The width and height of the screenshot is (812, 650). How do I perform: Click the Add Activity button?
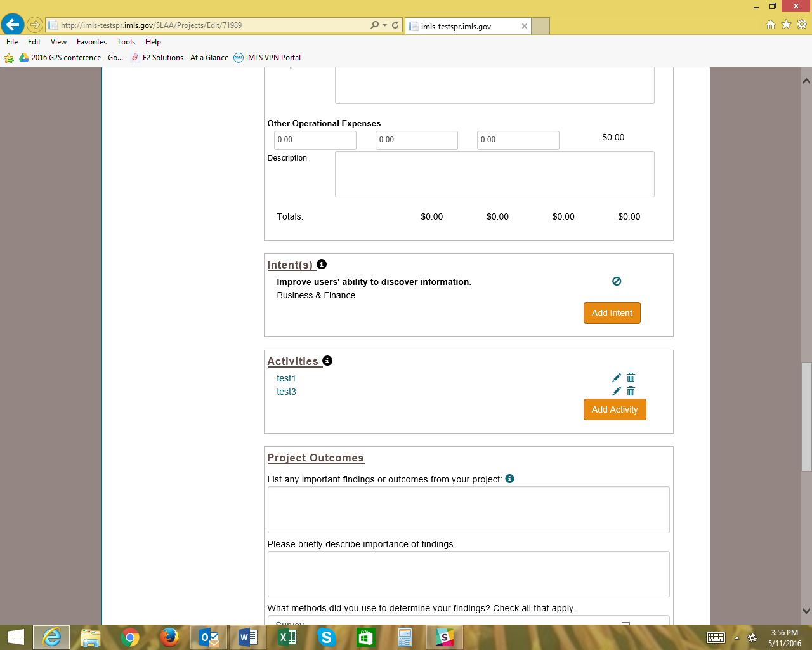tap(615, 409)
